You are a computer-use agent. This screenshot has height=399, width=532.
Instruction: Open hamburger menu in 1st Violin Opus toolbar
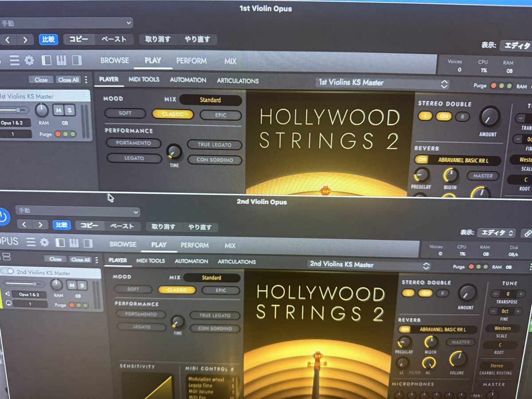click(15, 60)
